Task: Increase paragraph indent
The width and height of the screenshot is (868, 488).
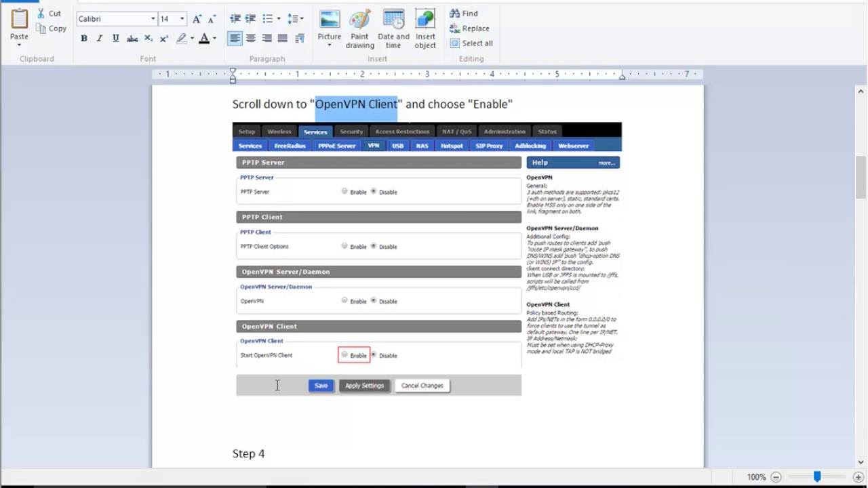Action: pos(251,19)
